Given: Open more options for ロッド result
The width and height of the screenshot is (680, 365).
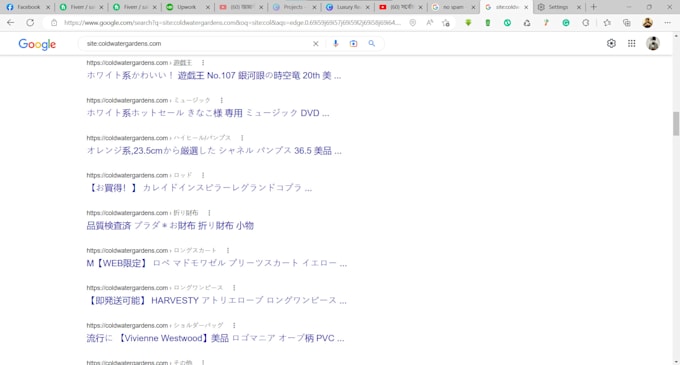Looking at the screenshot, I should pos(203,175).
